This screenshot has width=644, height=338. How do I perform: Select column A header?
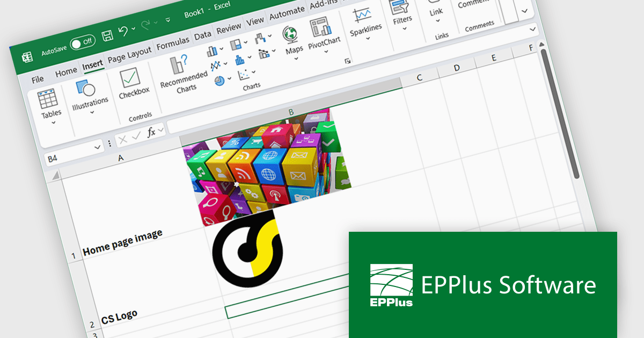121,157
